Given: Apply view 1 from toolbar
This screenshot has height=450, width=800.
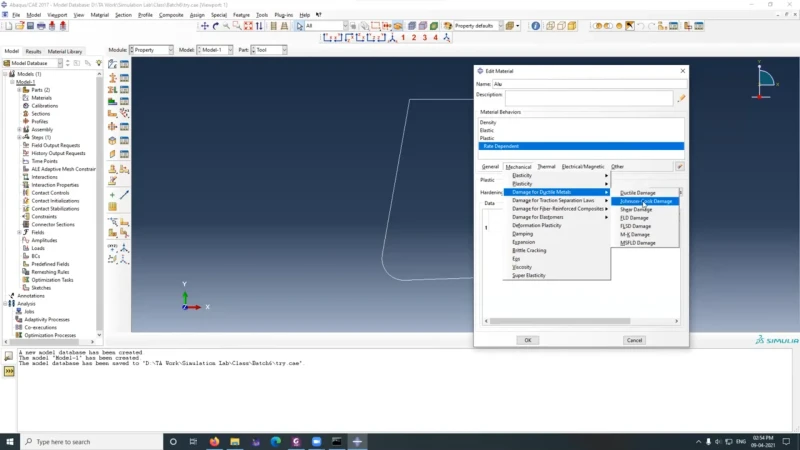Looking at the screenshot, I should 403,37.
